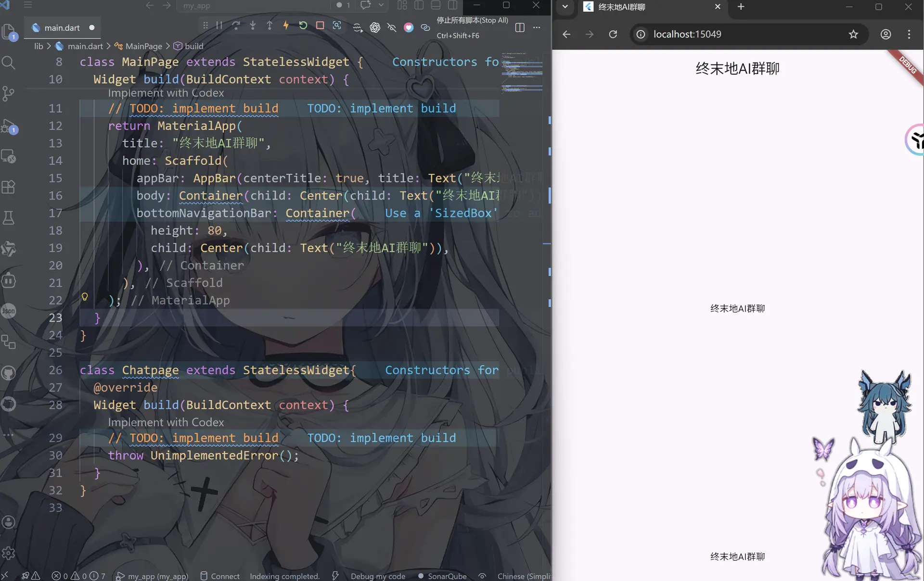The height and width of the screenshot is (581, 924).
Task: Open the GitHub view in the activity bar
Action: (x=9, y=373)
